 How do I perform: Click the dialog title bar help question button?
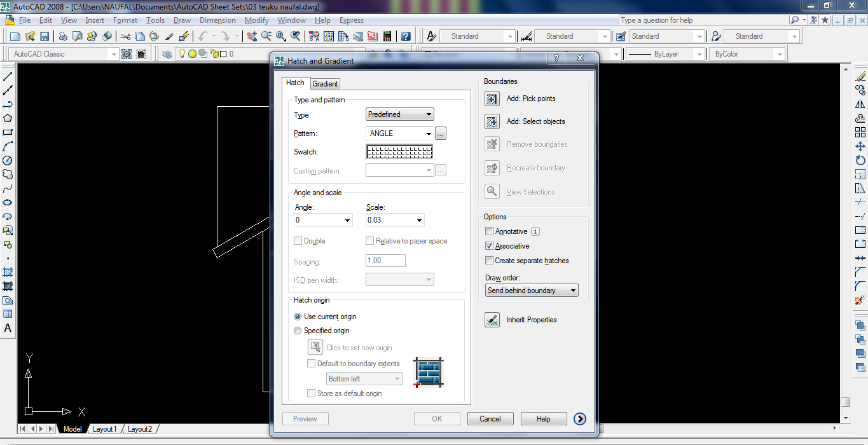pyautogui.click(x=556, y=58)
